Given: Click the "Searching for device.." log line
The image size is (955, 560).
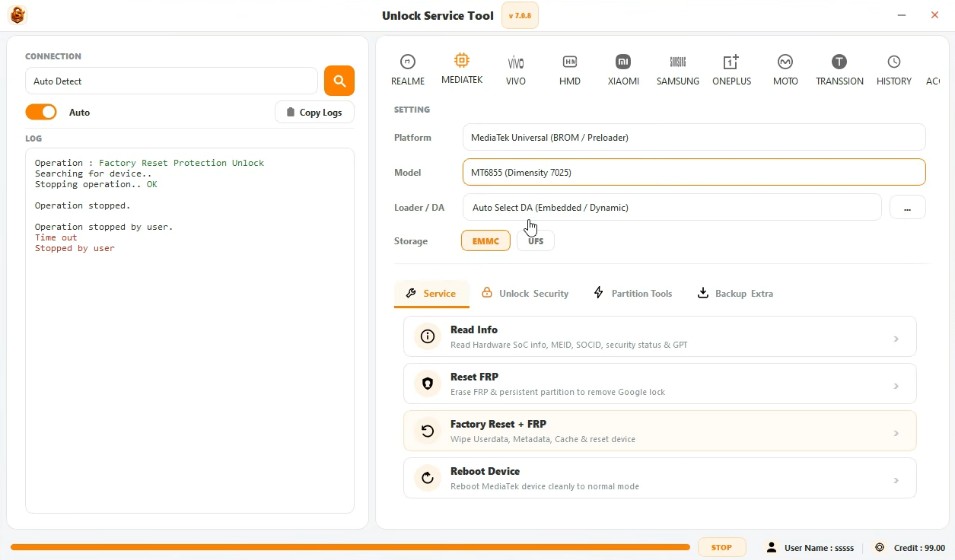Looking at the screenshot, I should pyautogui.click(x=93, y=174).
